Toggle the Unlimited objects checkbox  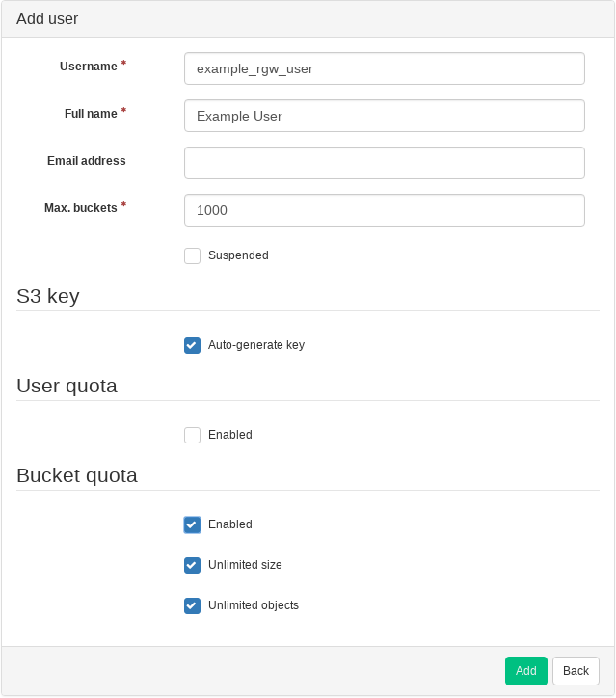193,605
